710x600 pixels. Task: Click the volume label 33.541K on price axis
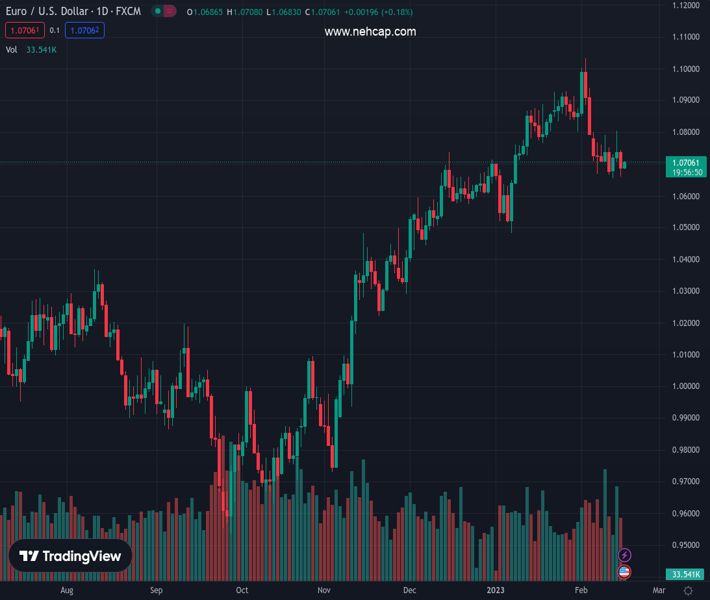686,574
